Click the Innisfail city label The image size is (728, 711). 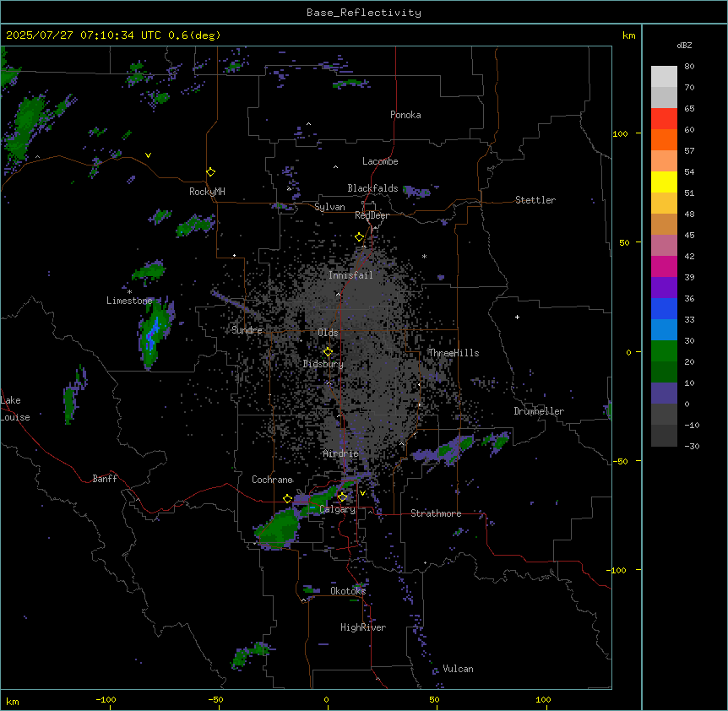point(350,275)
